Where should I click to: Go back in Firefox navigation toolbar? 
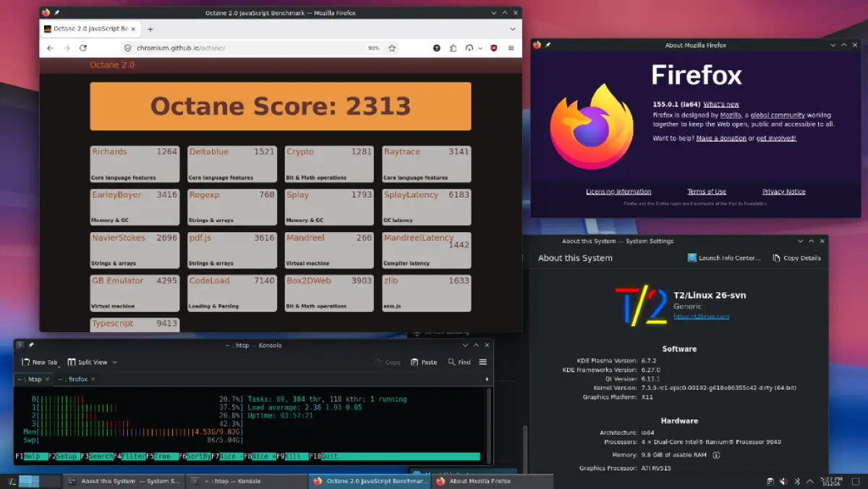50,48
